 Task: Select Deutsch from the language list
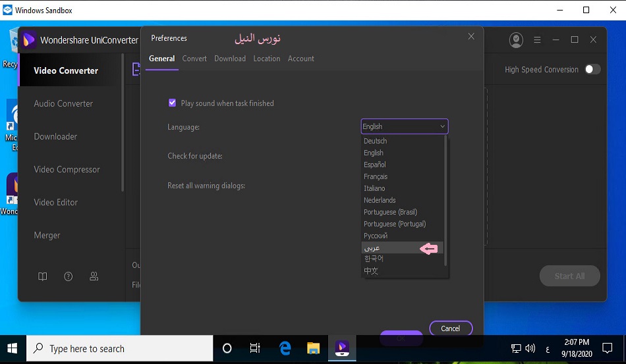coord(376,141)
